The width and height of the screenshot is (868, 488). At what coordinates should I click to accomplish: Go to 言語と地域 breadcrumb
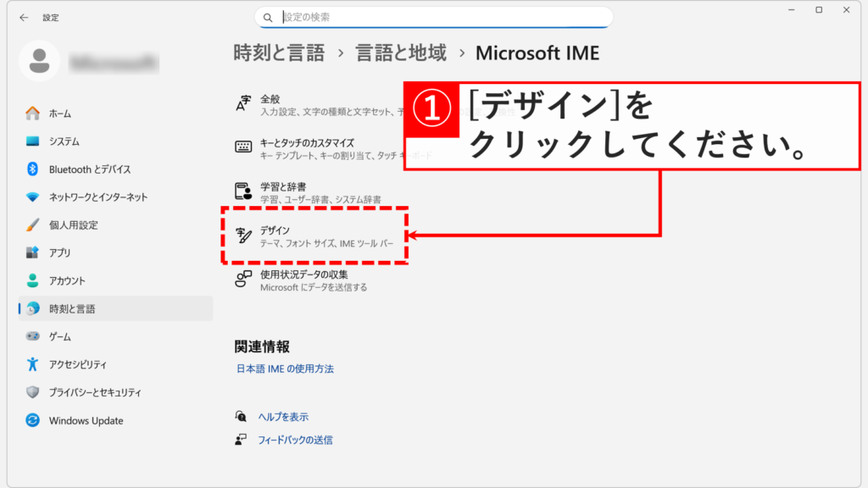401,53
